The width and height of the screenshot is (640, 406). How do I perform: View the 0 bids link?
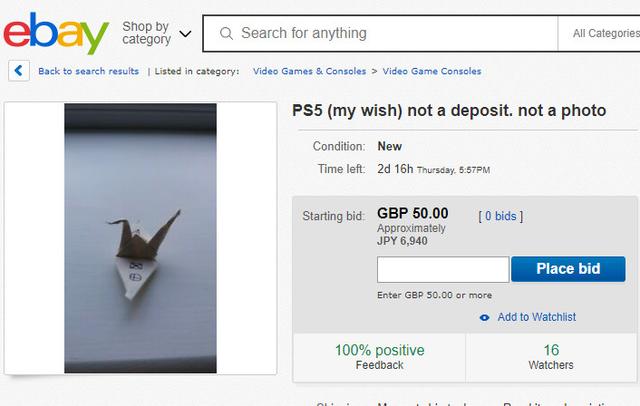pyautogui.click(x=501, y=216)
